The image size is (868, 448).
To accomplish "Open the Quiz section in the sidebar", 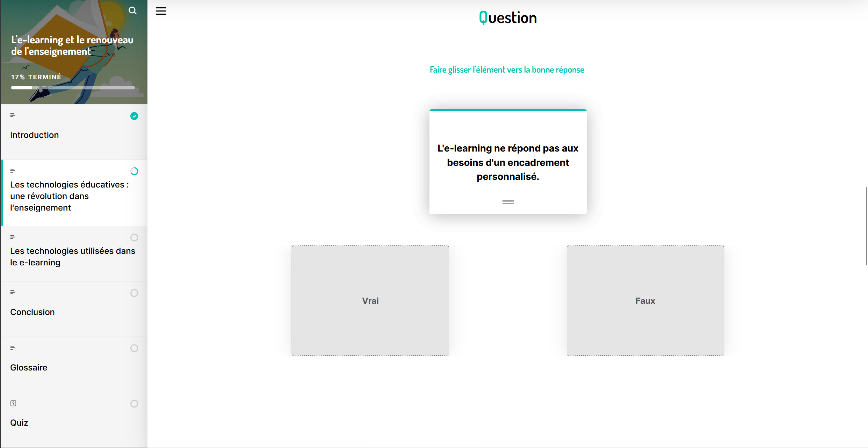I will (x=19, y=423).
